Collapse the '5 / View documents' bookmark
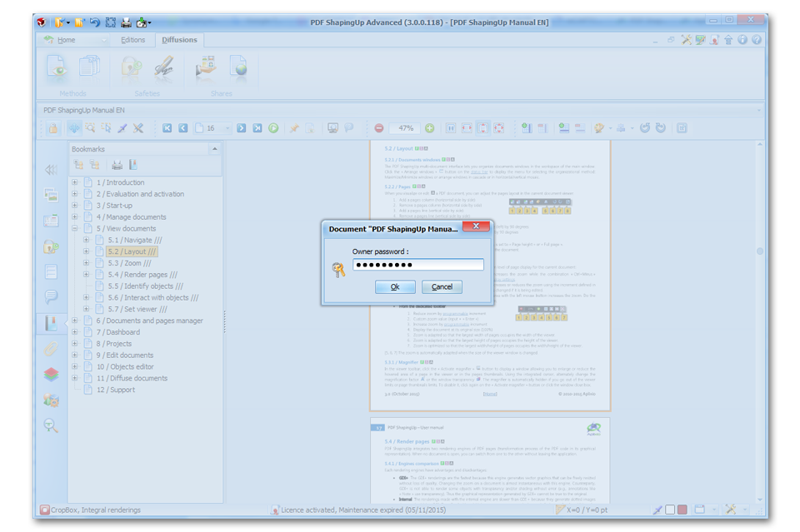800x532 pixels. coord(75,228)
